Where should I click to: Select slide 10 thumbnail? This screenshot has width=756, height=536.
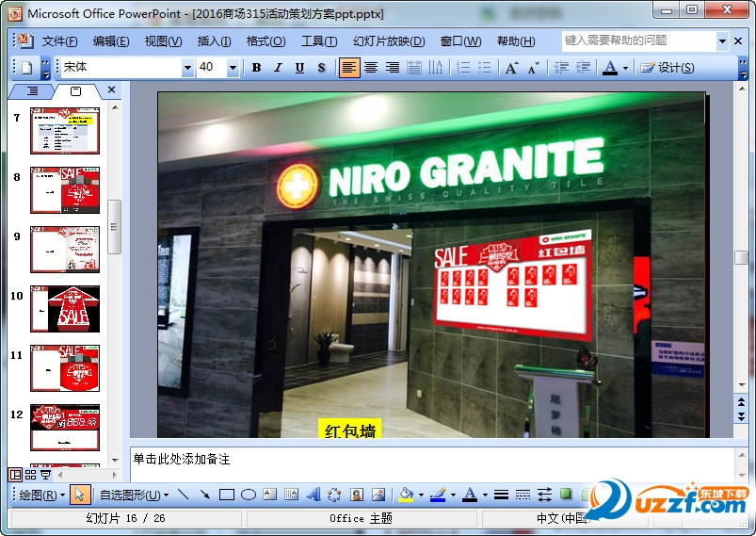[x=65, y=309]
